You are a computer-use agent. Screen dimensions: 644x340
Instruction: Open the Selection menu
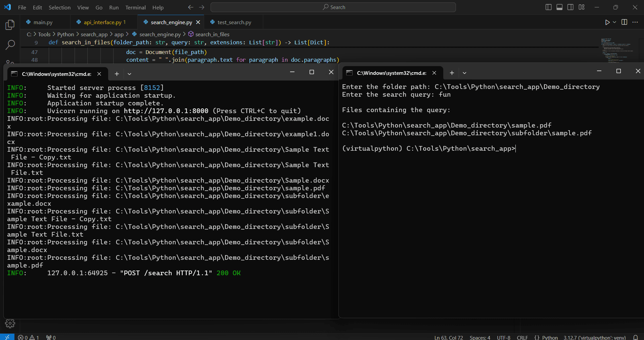(59, 7)
